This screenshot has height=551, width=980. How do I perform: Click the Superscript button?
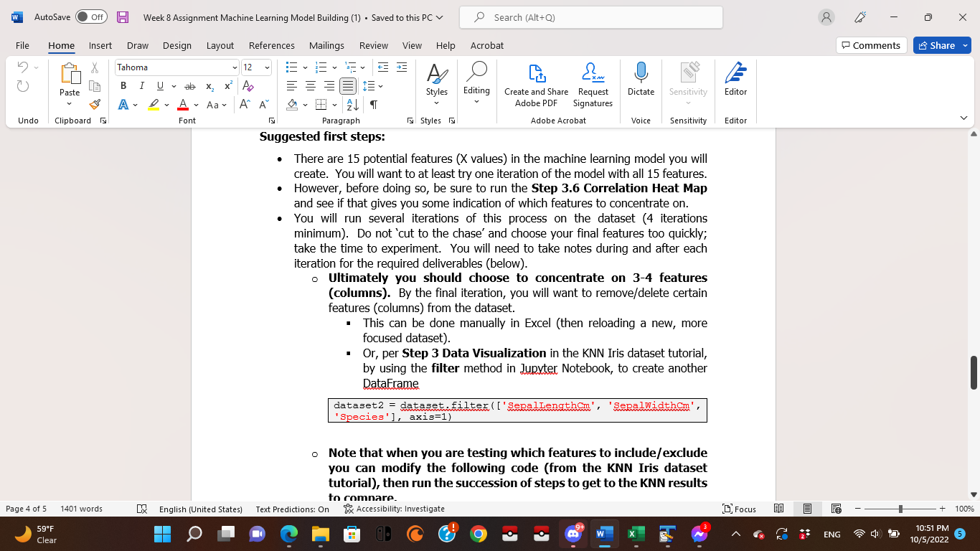228,86
